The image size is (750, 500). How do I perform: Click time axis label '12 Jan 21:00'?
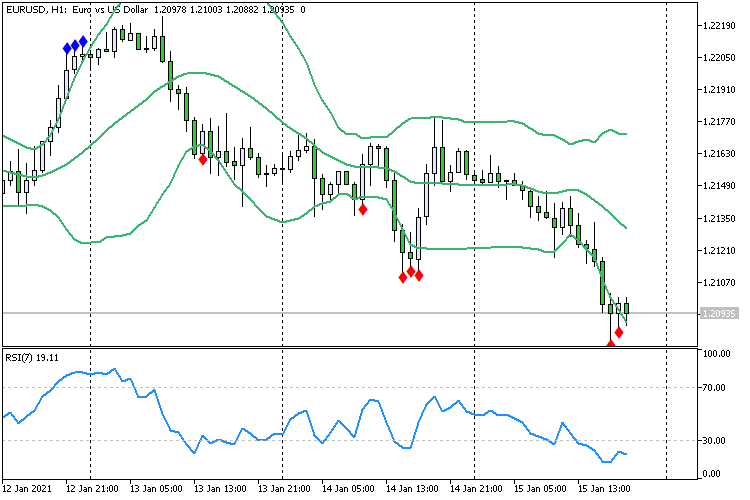click(x=92, y=489)
